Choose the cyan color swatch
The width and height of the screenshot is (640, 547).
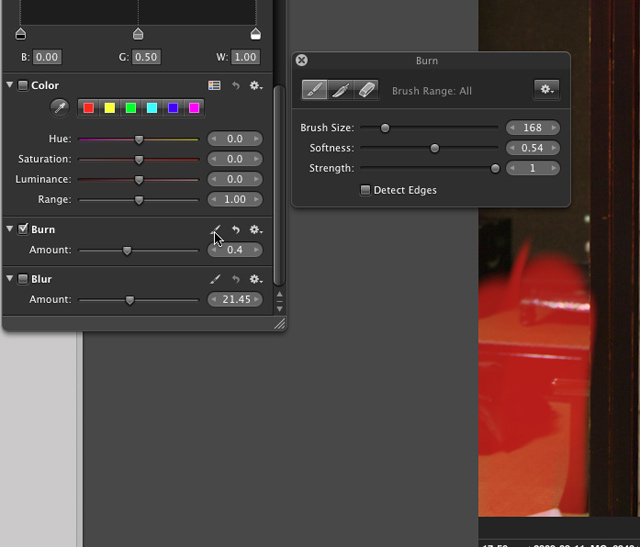tap(152, 108)
